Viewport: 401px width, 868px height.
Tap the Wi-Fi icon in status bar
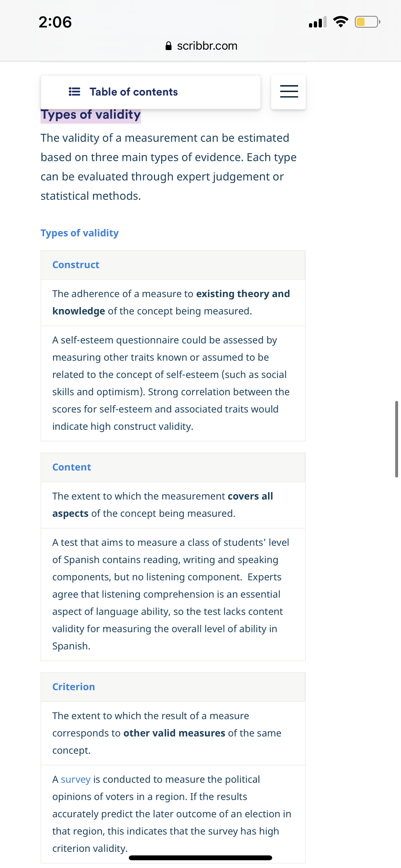click(x=341, y=22)
